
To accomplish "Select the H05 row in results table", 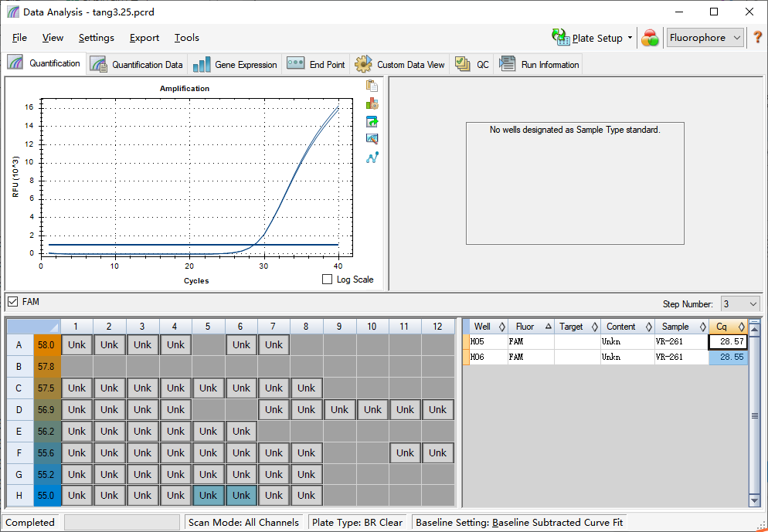I will click(x=606, y=341).
